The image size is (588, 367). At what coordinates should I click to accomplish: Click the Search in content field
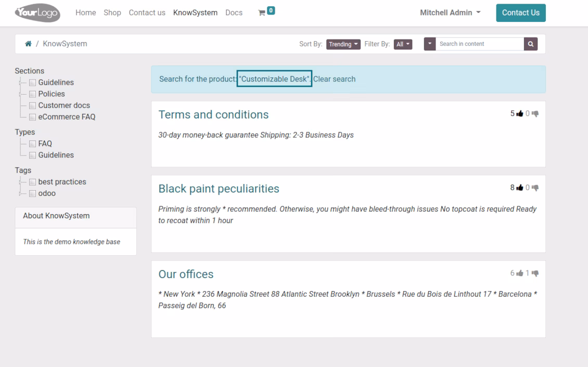tap(480, 44)
